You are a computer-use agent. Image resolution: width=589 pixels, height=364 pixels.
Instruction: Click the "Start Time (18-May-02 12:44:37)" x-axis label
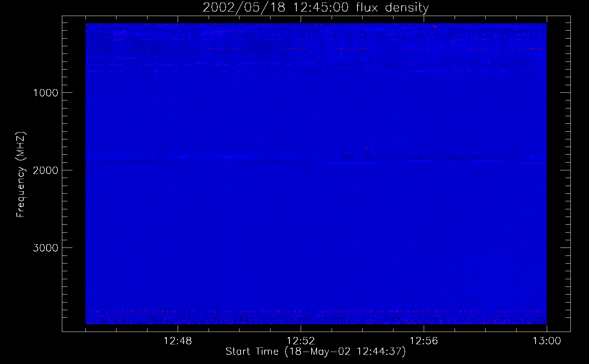click(315, 352)
